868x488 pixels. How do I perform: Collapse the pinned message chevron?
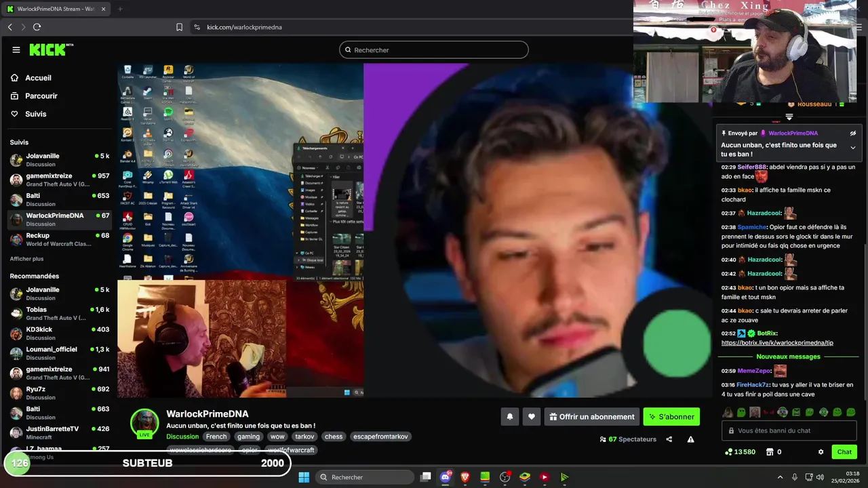tap(853, 148)
